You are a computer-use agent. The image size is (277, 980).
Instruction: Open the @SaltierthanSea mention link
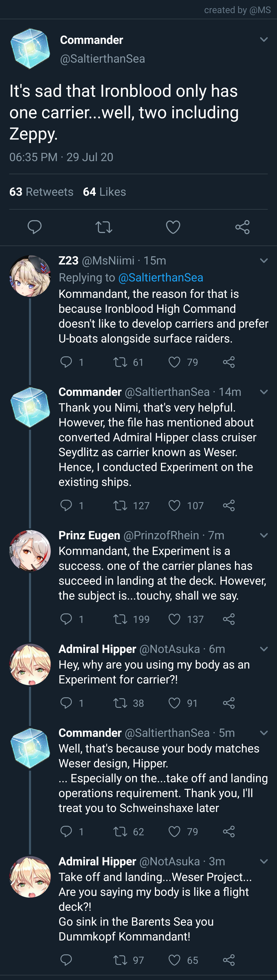[x=161, y=278]
